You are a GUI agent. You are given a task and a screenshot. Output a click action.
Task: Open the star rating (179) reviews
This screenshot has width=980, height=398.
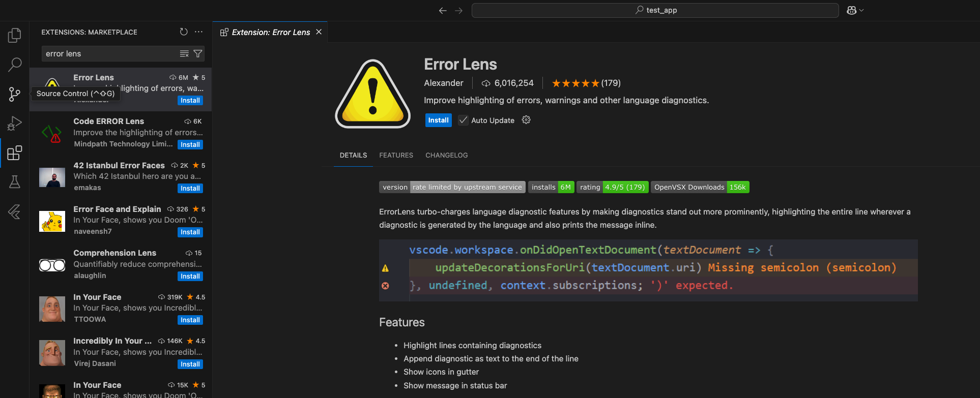[x=586, y=83]
